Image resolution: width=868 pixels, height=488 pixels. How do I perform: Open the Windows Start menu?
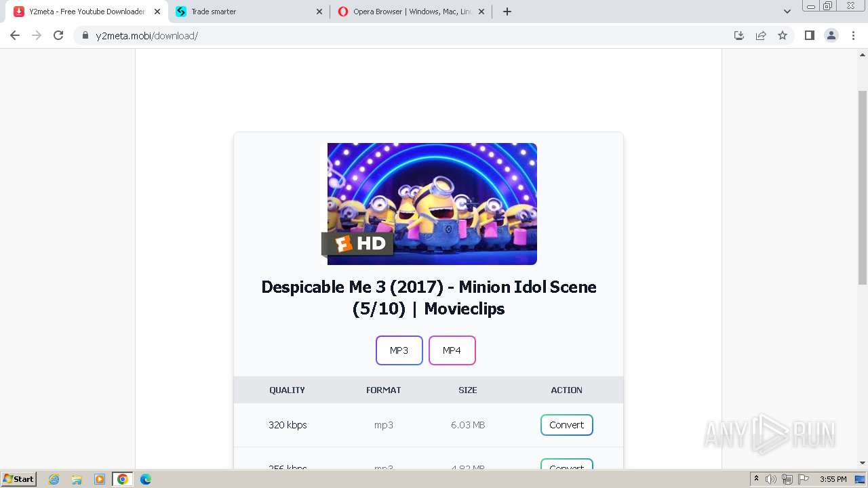tap(18, 479)
